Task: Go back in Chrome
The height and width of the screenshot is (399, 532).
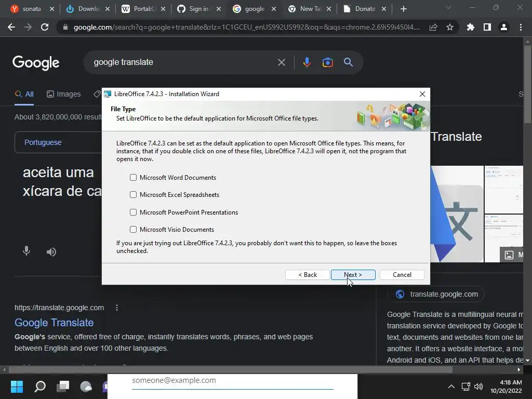Action: click(11, 27)
